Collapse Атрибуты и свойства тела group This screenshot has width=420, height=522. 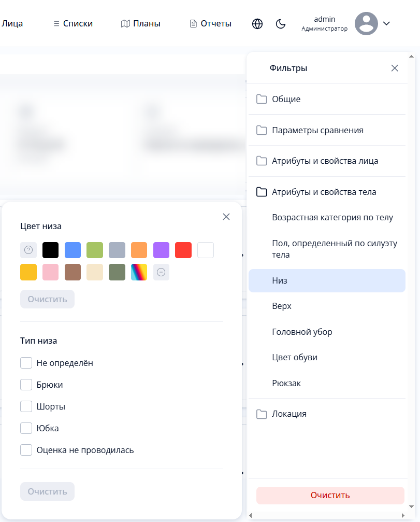tap(324, 192)
